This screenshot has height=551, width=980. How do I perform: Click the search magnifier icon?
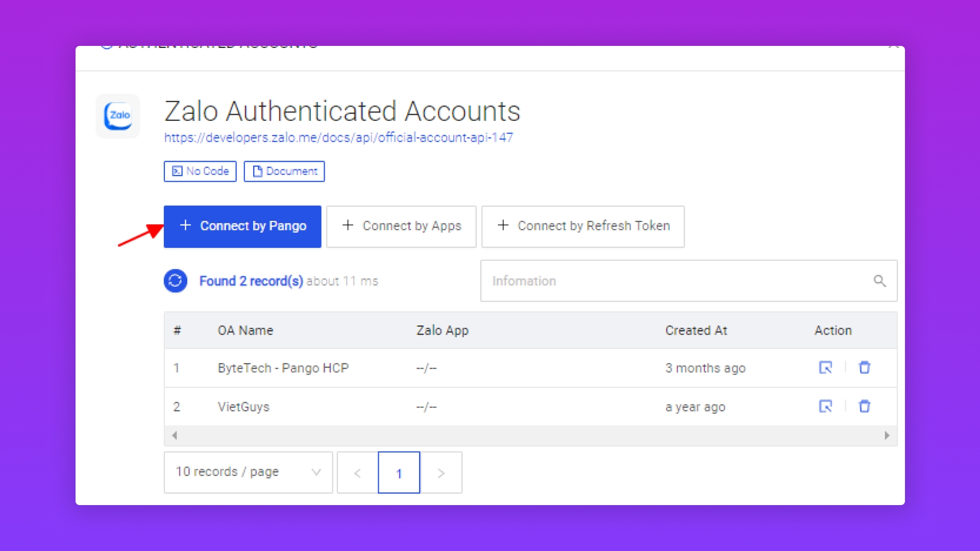pyautogui.click(x=879, y=281)
